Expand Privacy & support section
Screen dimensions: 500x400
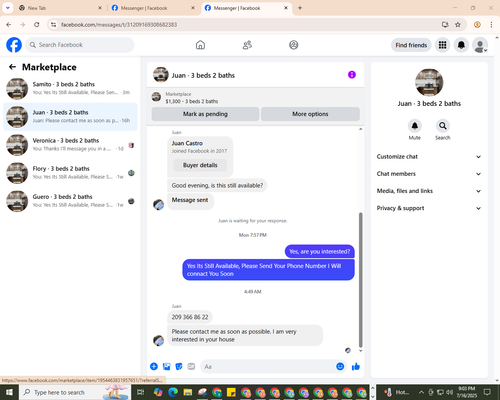429,208
